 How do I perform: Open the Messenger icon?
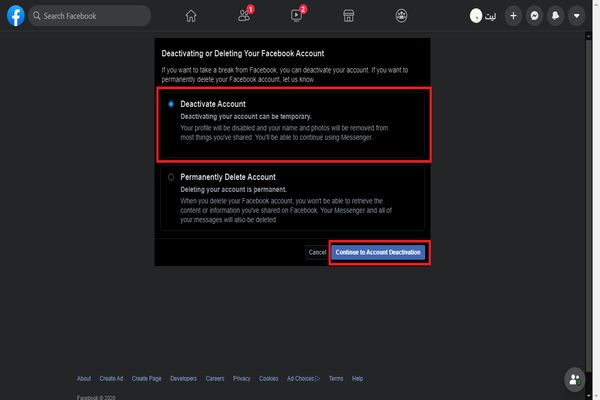coord(534,16)
